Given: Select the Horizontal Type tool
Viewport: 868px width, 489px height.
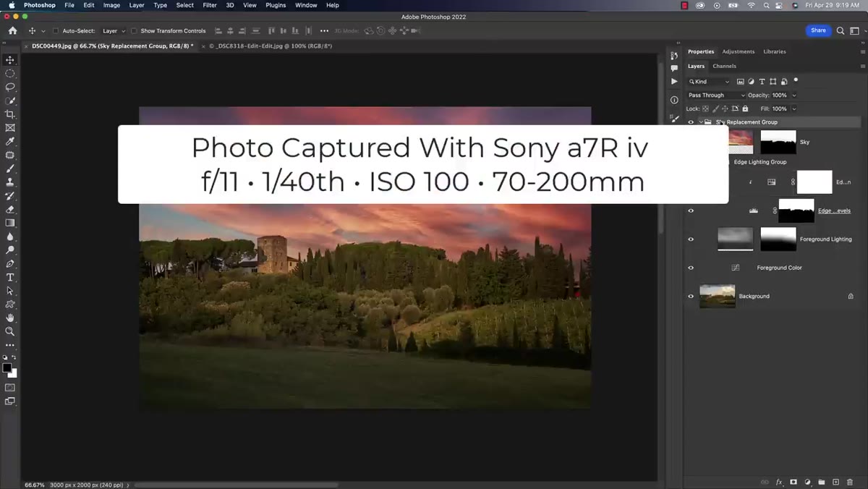Looking at the screenshot, I should click(x=10, y=277).
